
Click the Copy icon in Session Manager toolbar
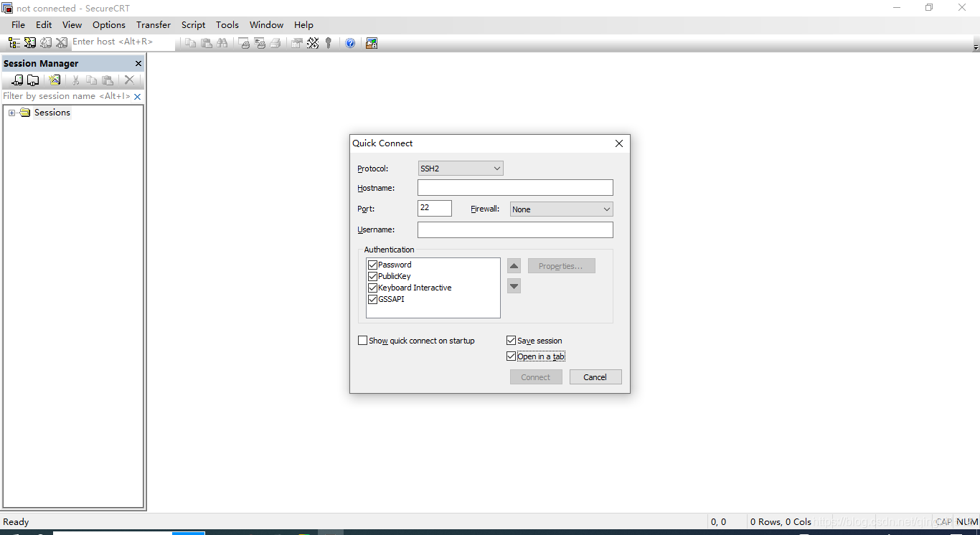pos(92,80)
